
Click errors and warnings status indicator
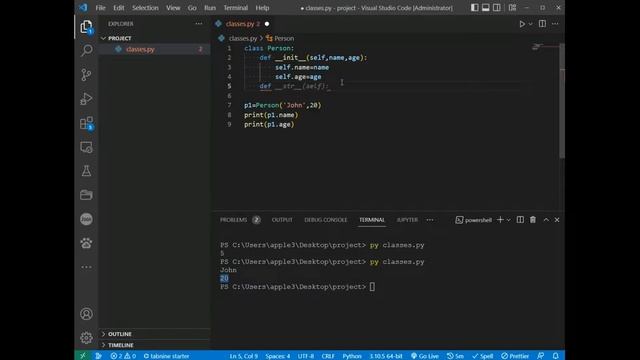(x=123, y=356)
